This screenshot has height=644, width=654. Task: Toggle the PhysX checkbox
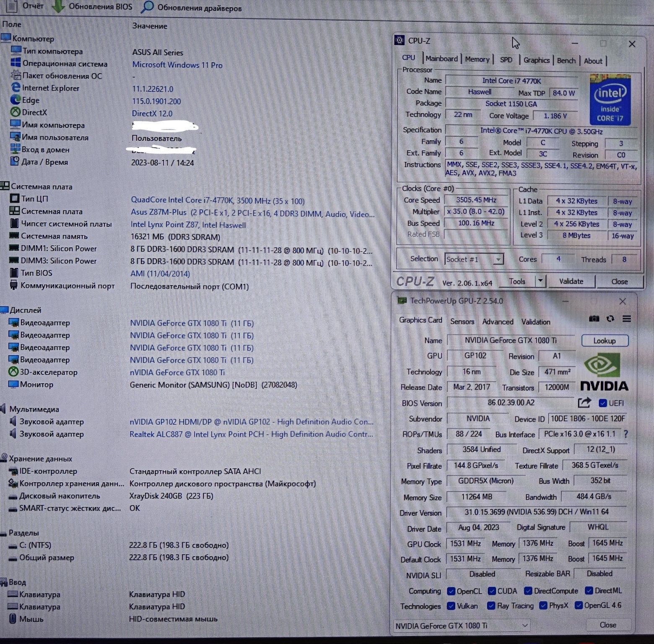point(543,605)
